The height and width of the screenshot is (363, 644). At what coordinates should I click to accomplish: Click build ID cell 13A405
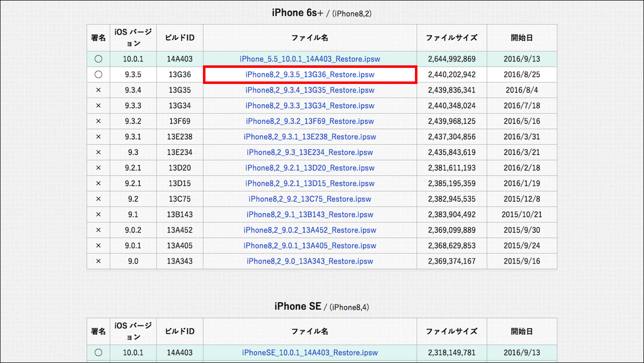180,246
